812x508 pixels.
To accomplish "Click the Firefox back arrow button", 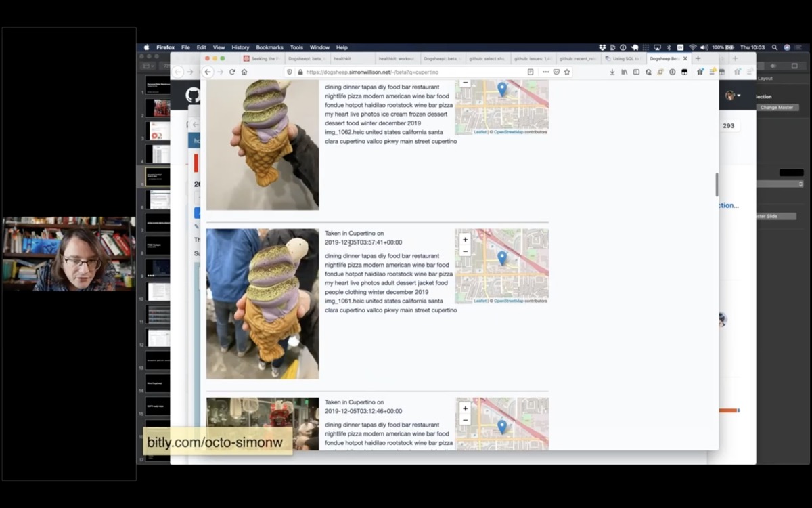I will (208, 72).
